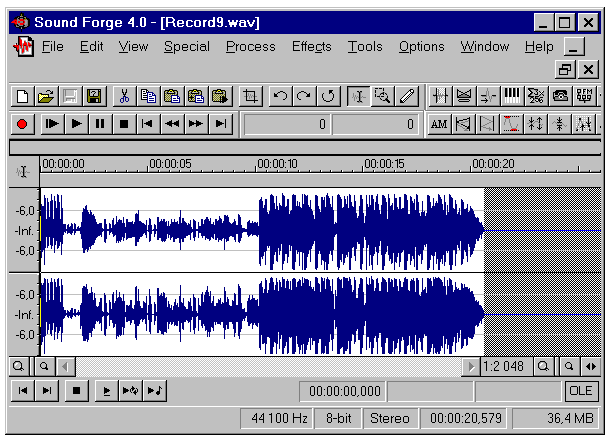
Task: Open the Edit menu
Action: pos(91,47)
